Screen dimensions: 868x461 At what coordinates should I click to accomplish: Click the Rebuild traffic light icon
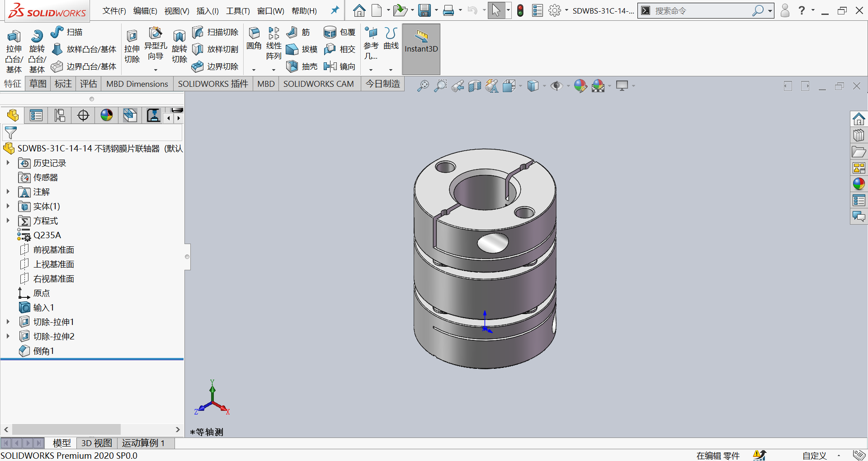520,10
